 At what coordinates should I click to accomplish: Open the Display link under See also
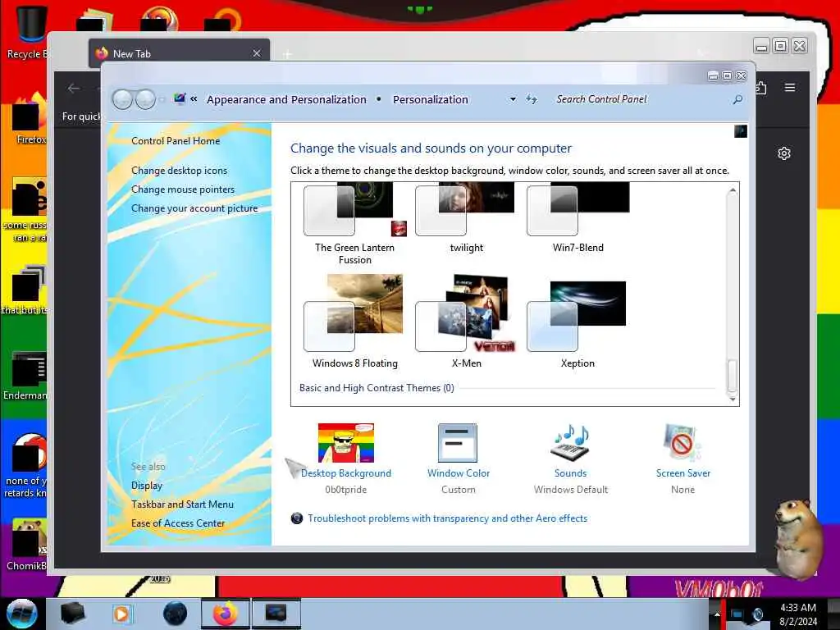tap(147, 486)
